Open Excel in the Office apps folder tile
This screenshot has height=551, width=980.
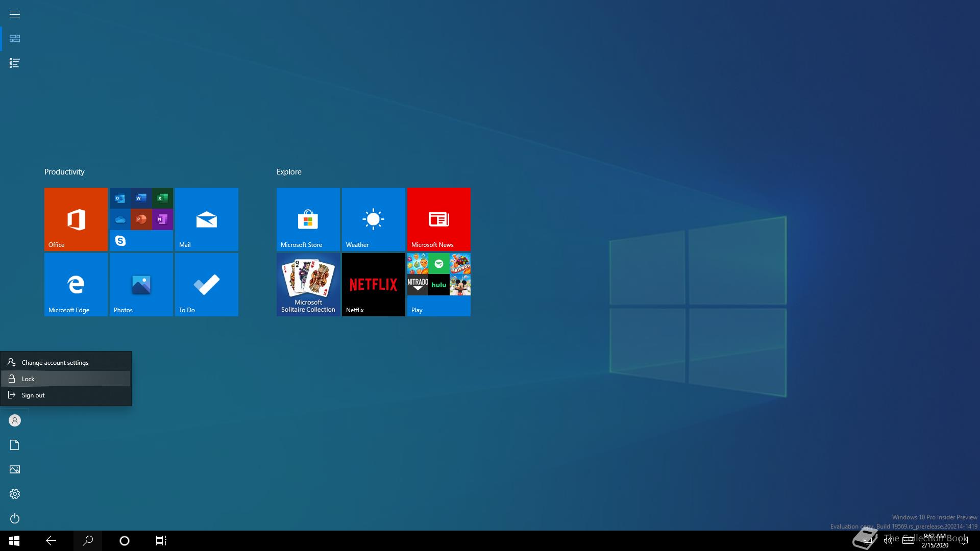162,198
